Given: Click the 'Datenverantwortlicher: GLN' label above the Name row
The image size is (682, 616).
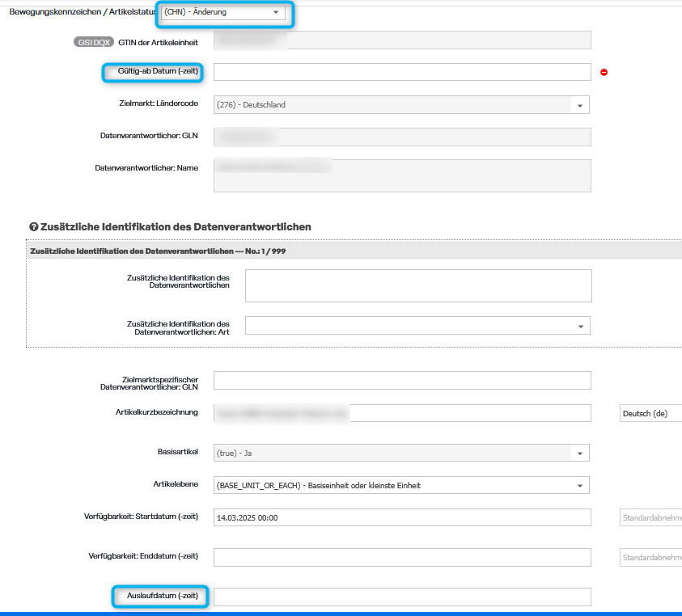Looking at the screenshot, I should tap(149, 136).
